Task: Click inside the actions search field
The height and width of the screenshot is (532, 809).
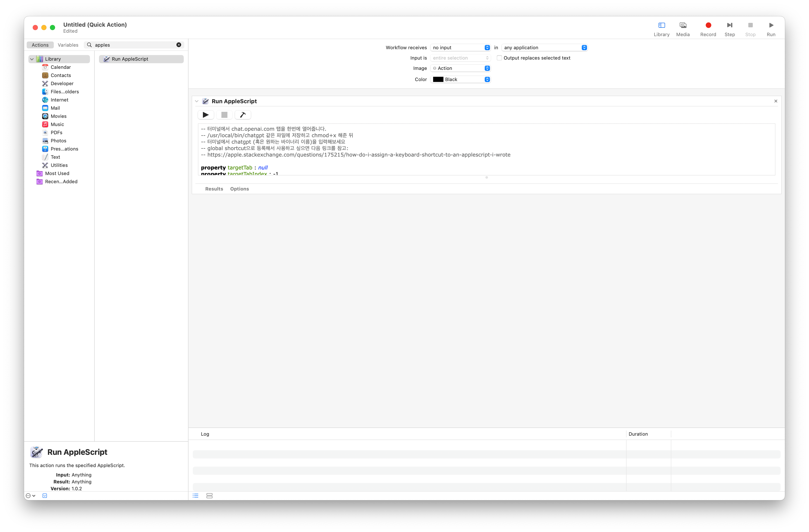Action: point(133,45)
